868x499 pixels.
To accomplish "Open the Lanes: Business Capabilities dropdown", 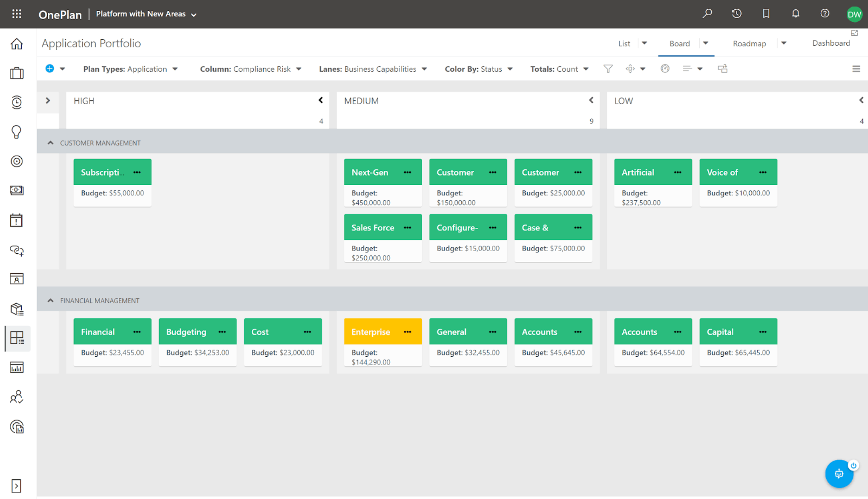I will (x=373, y=69).
